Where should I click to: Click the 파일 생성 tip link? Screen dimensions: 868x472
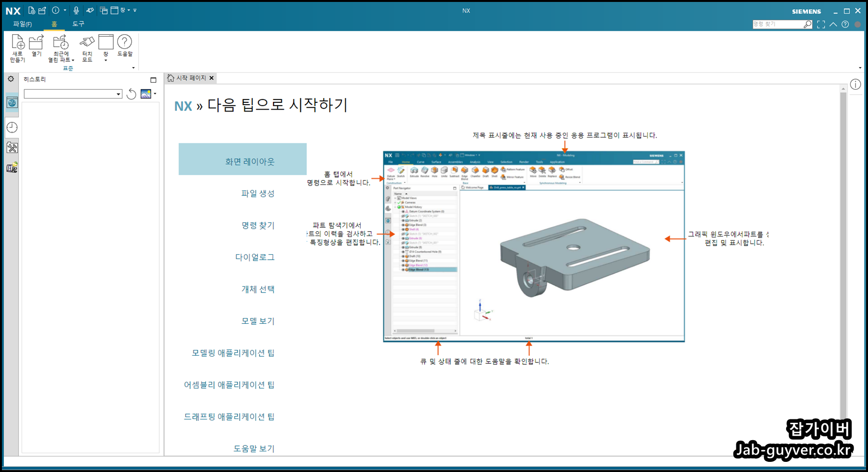(258, 194)
